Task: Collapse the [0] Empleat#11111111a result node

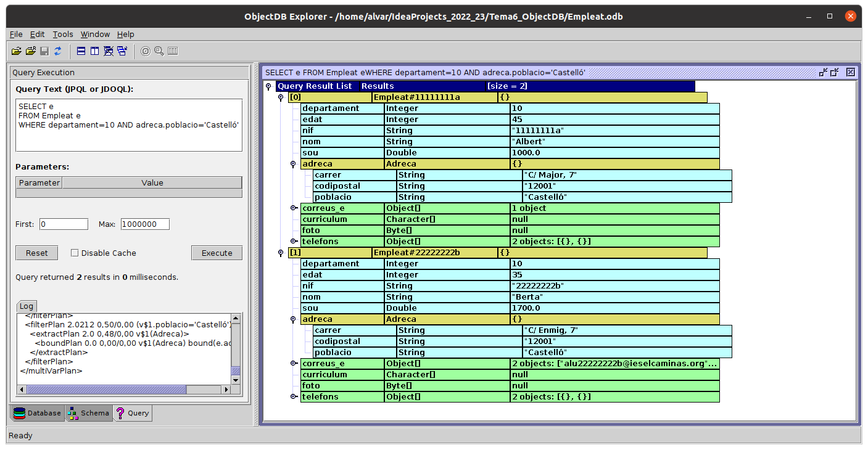Action: [281, 97]
